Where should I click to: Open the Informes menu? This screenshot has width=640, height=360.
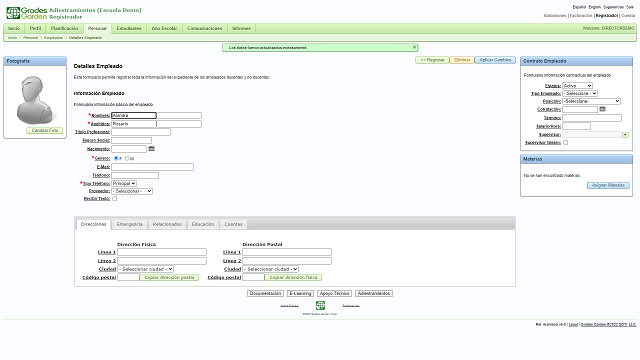(x=241, y=28)
